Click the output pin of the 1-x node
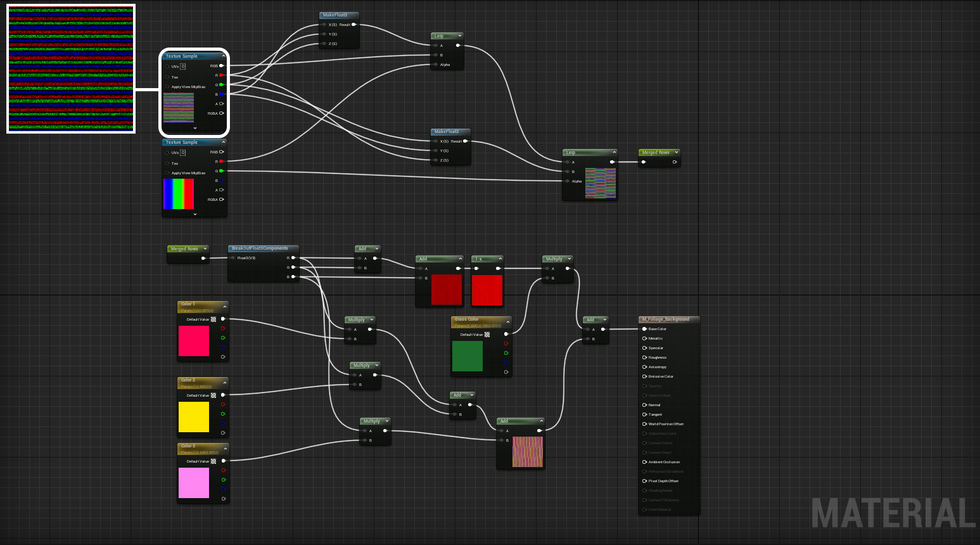The width and height of the screenshot is (980, 545). (x=499, y=269)
